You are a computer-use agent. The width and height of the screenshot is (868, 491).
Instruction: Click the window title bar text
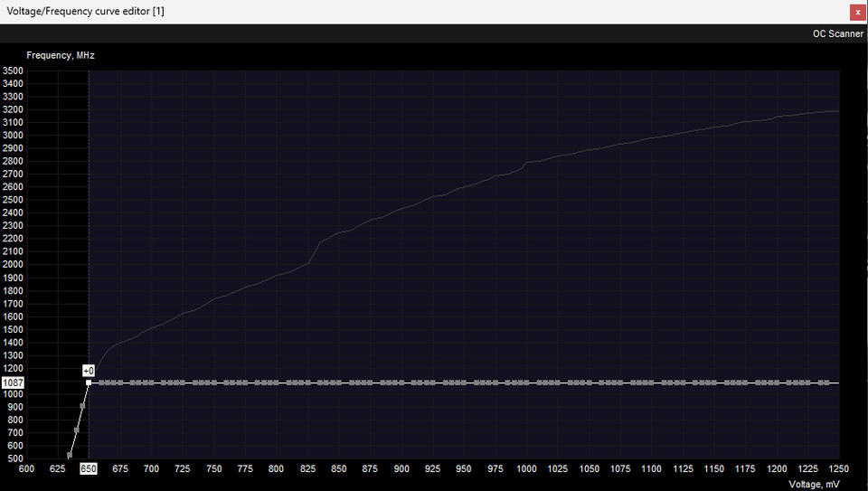coord(86,12)
